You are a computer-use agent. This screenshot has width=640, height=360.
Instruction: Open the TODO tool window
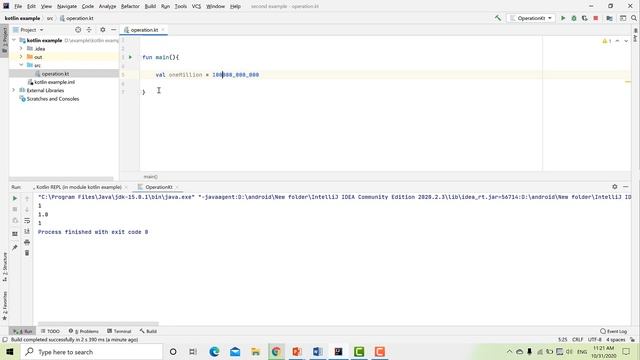tap(51, 331)
